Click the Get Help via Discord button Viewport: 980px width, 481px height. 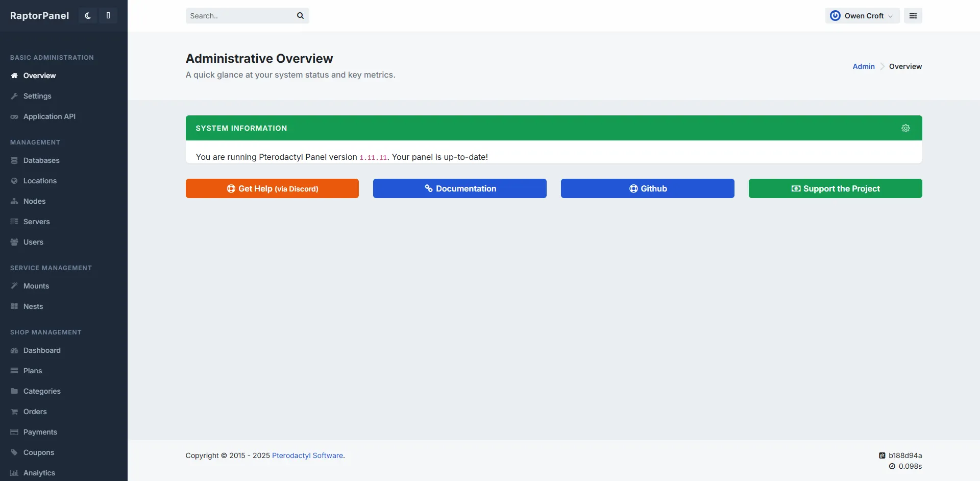[x=272, y=188]
